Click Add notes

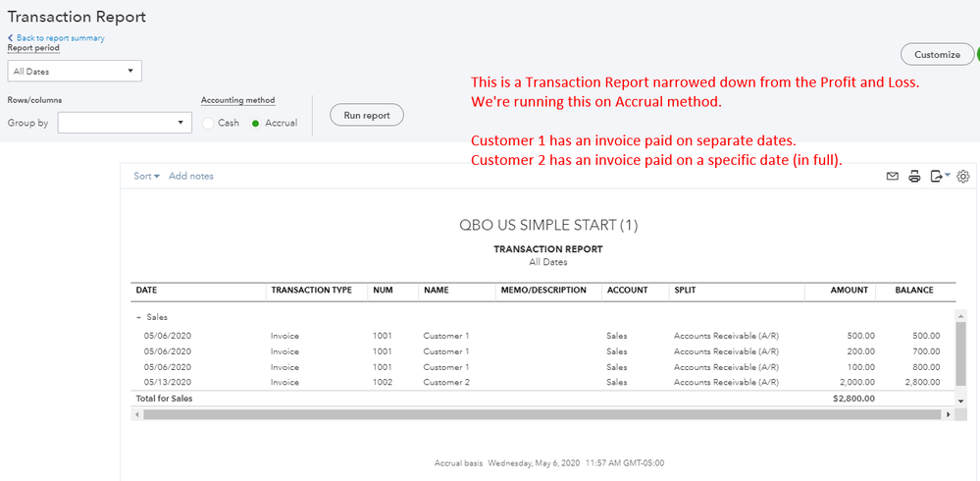pyautogui.click(x=191, y=177)
